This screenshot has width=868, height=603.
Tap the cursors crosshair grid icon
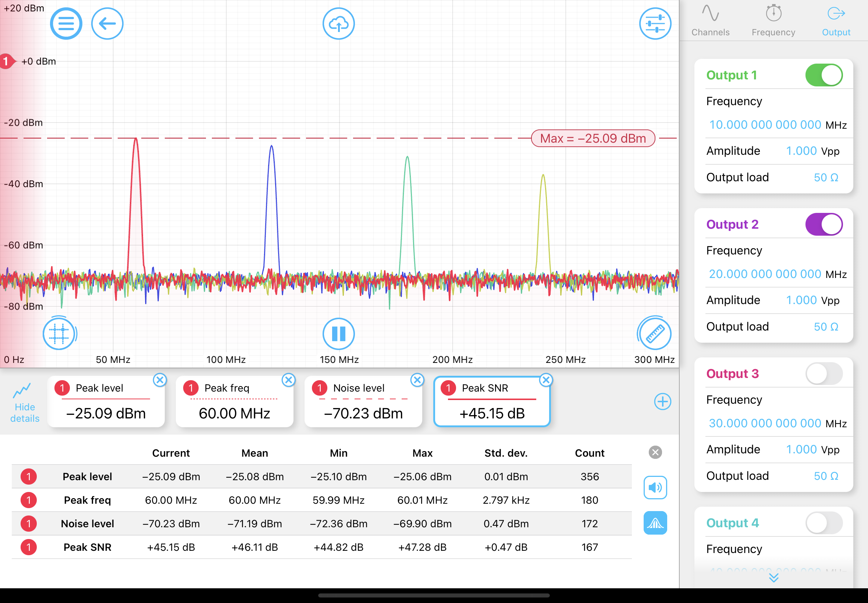(x=58, y=333)
